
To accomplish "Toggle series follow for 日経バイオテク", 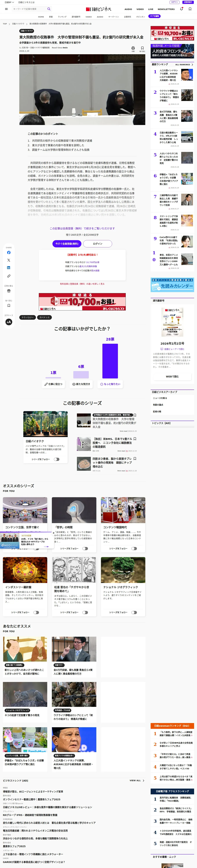I will 56,459.
